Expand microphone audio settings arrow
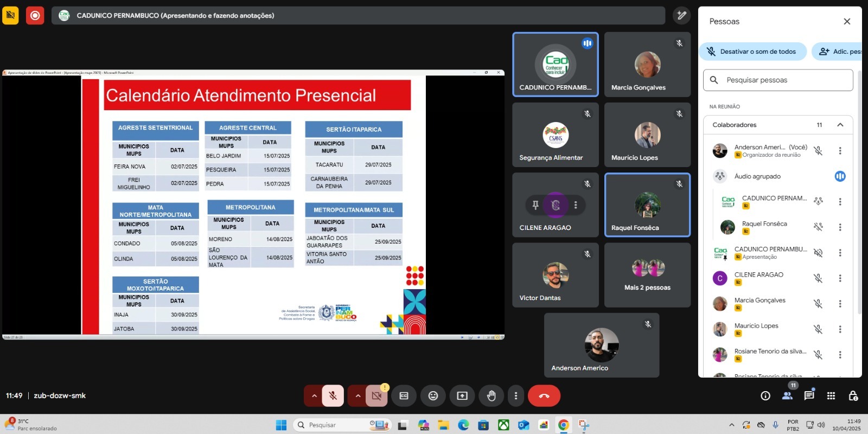The height and width of the screenshot is (434, 868). 314,396
